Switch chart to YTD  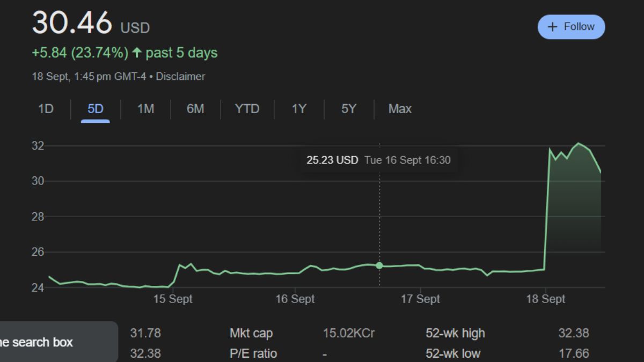click(247, 109)
